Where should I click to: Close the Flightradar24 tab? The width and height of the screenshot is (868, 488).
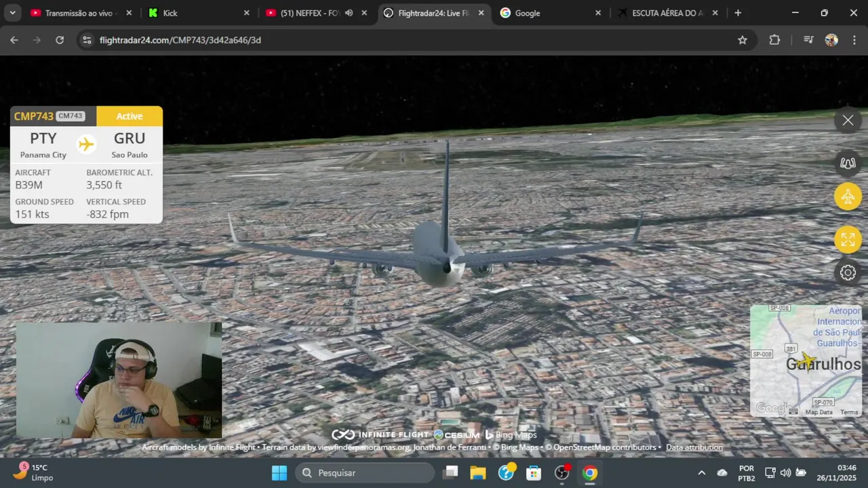(481, 13)
